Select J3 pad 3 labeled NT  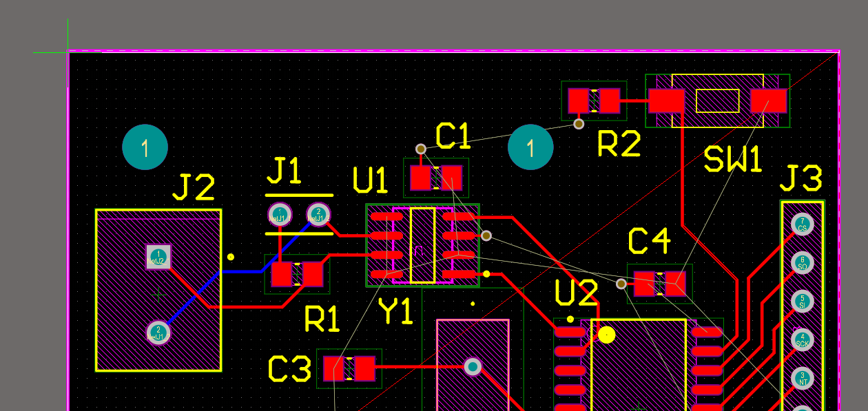pos(803,378)
